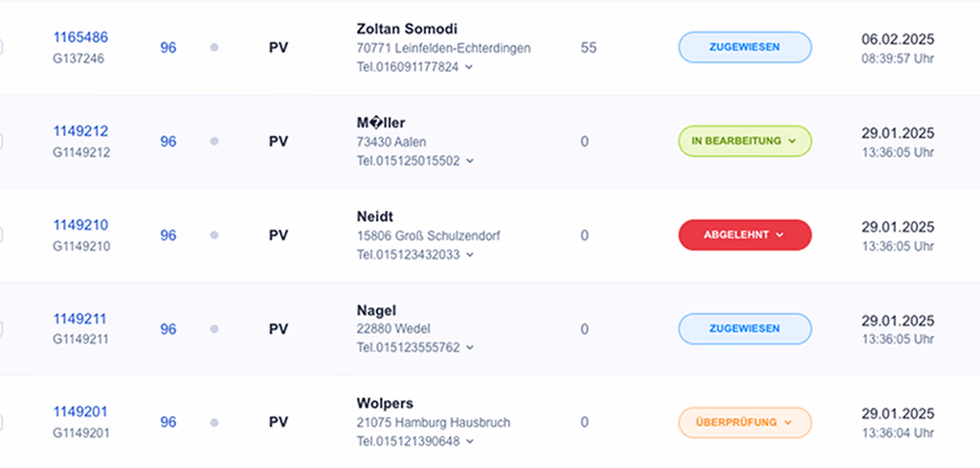Expand the phone chevron under Möller in Aalen
980x468 pixels.
(x=470, y=162)
